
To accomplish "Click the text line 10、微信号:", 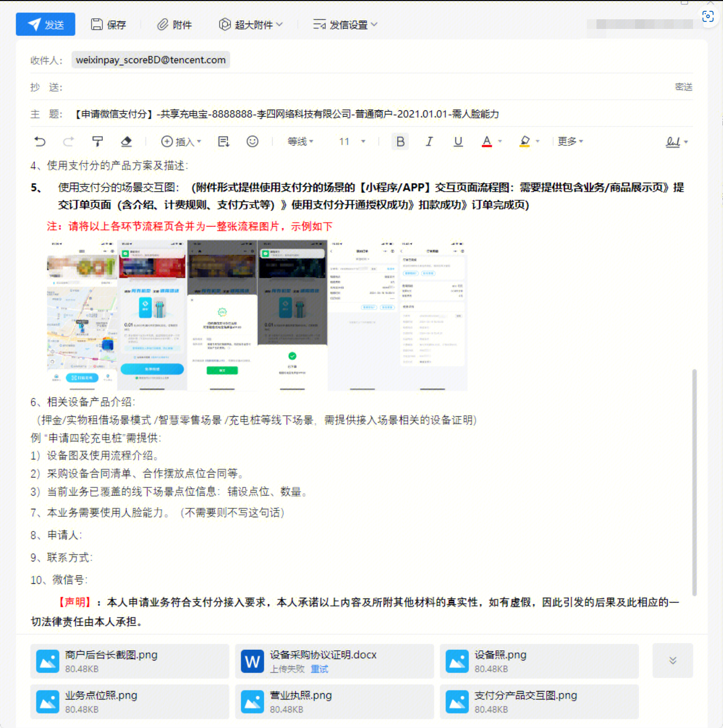I will coord(59,580).
